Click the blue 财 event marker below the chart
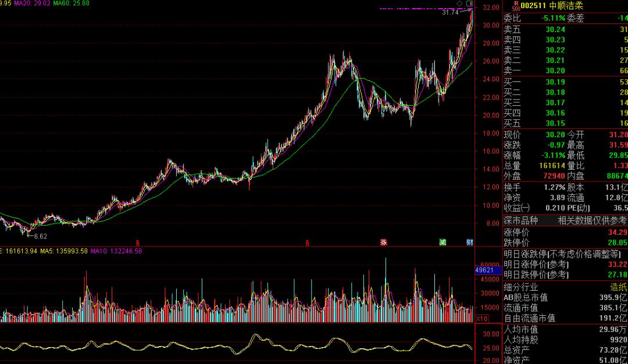This screenshot has width=628, height=364. pyautogui.click(x=469, y=242)
